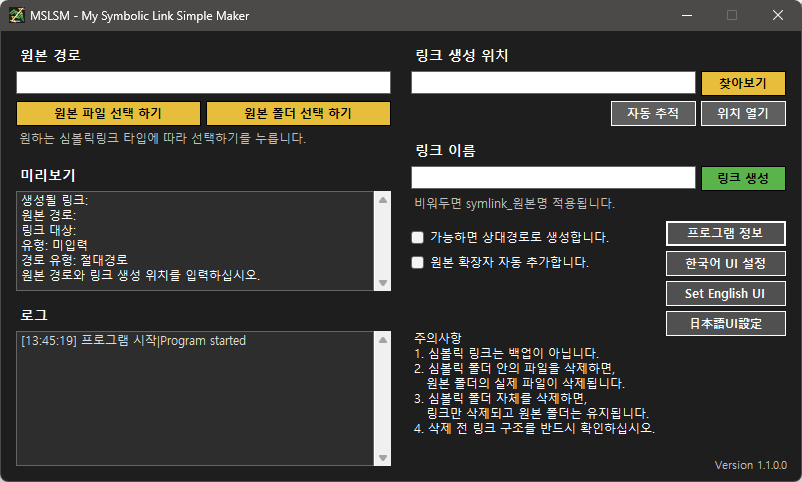The width and height of the screenshot is (802, 482).
Task: Click the 링크 이름 input field
Action: click(553, 178)
